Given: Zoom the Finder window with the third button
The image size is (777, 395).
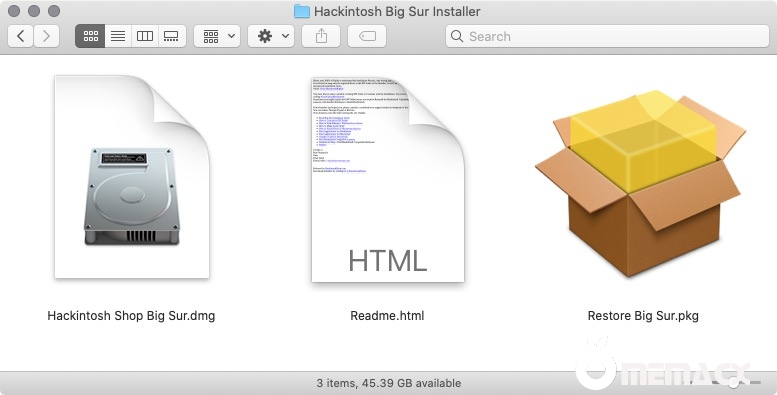Looking at the screenshot, I should tap(54, 11).
